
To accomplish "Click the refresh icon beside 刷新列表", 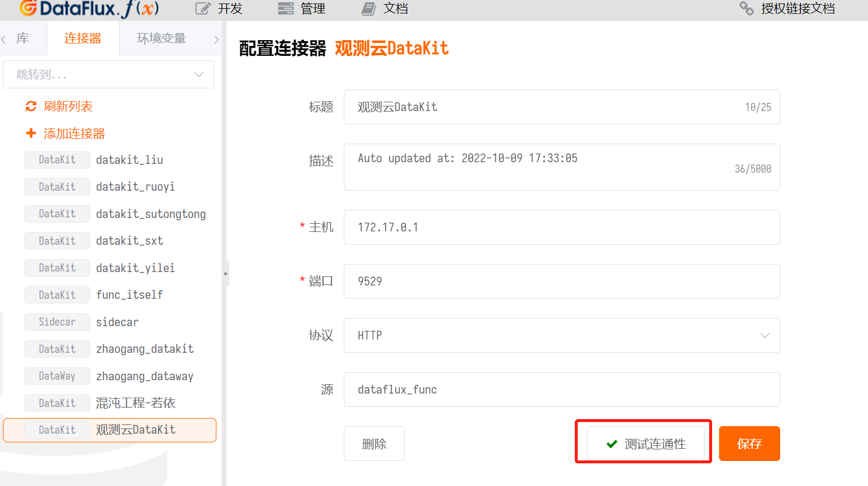I will pos(31,106).
